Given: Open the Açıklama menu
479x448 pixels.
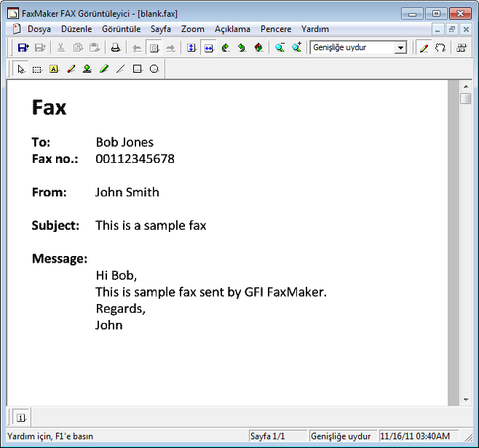Looking at the screenshot, I should click(232, 29).
